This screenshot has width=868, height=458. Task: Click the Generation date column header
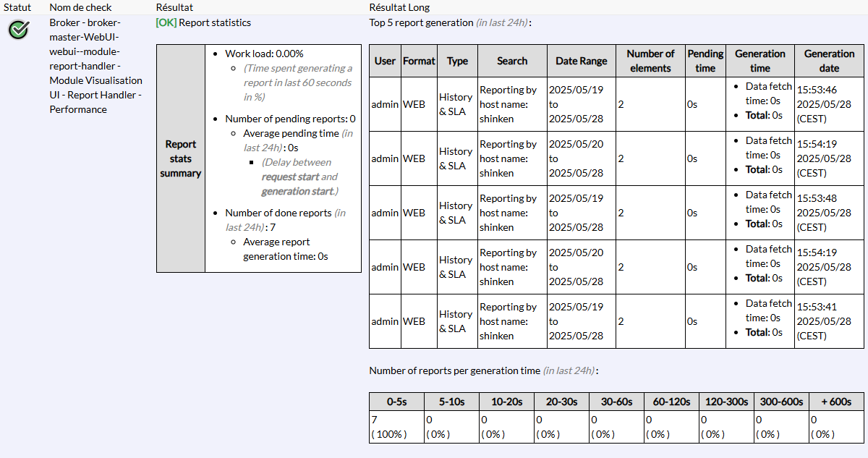pyautogui.click(x=829, y=61)
